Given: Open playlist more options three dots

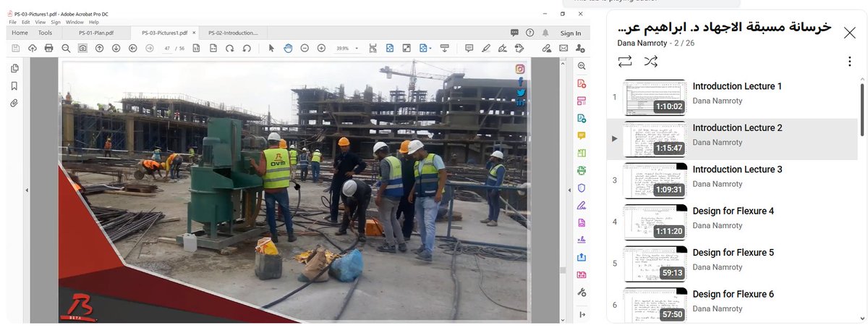Looking at the screenshot, I should 849,62.
